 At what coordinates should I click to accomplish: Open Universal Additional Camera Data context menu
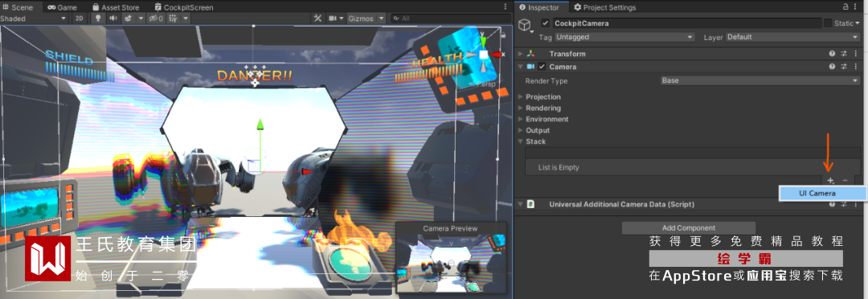(857, 204)
